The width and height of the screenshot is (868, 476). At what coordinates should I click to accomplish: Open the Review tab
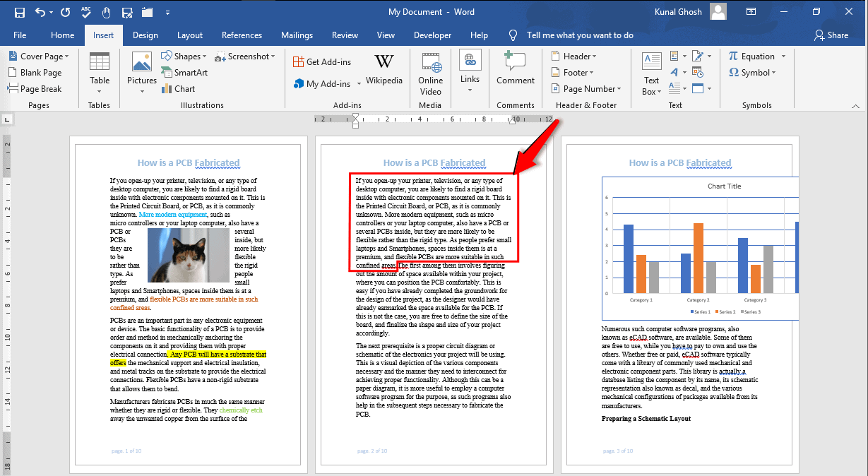click(344, 35)
